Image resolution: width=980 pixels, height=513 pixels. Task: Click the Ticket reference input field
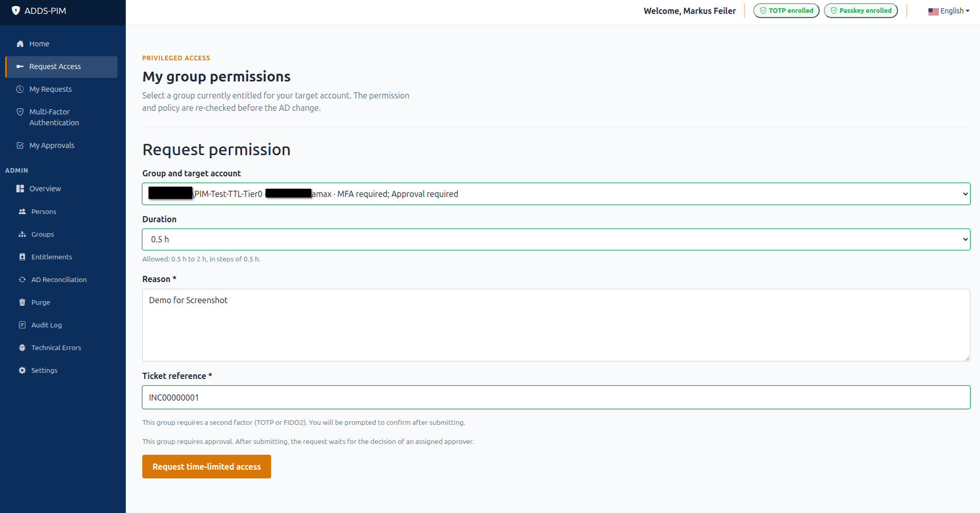pos(556,398)
